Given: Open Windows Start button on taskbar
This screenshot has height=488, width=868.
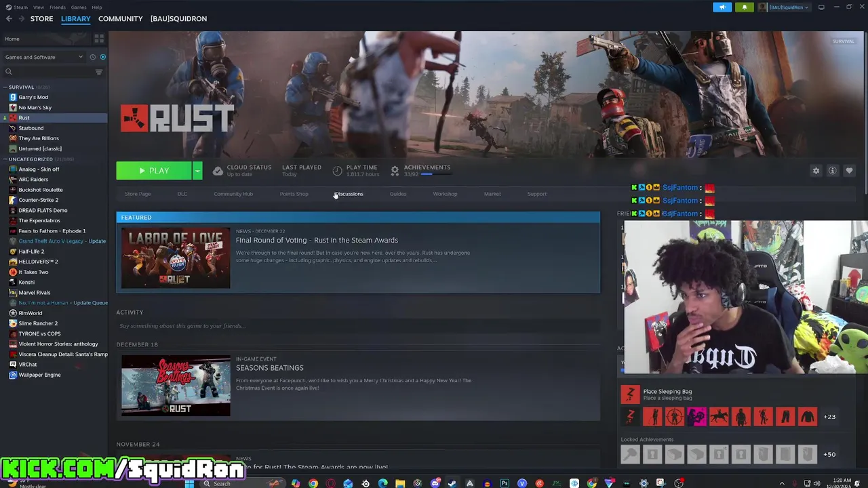Looking at the screenshot, I should coord(189,483).
